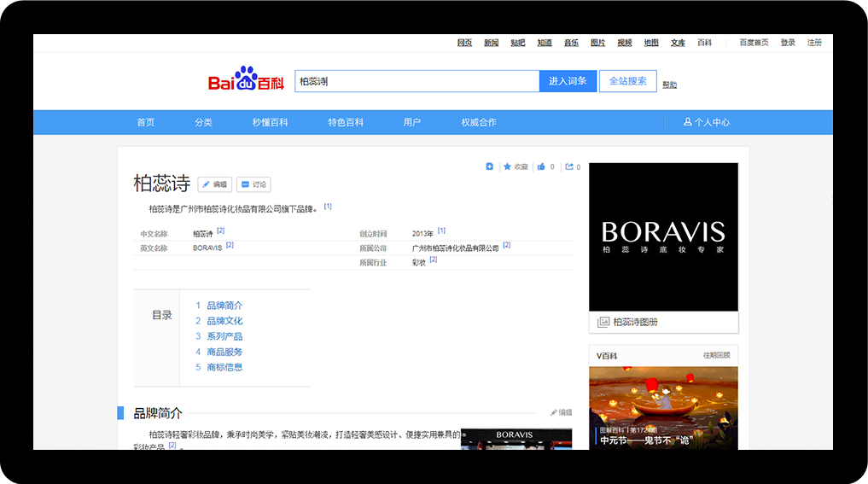Go to 商标信息 section from contents
The height and width of the screenshot is (484, 868).
pos(224,367)
